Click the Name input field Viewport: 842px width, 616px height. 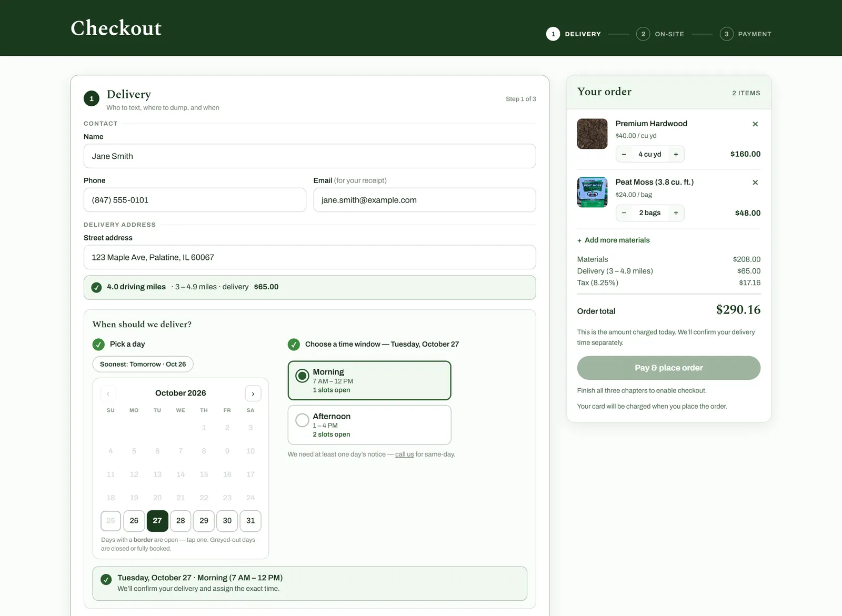(309, 156)
